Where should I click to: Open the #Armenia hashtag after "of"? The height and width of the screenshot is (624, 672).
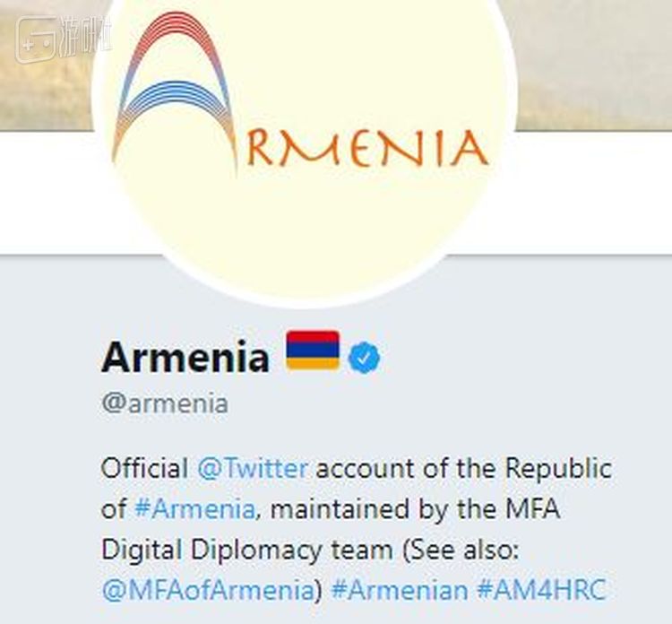195,509
